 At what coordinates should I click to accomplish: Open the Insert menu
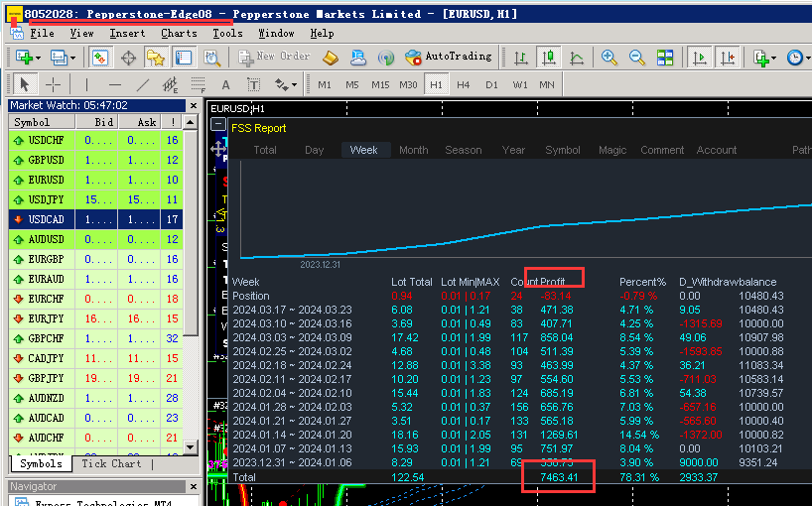pos(127,33)
